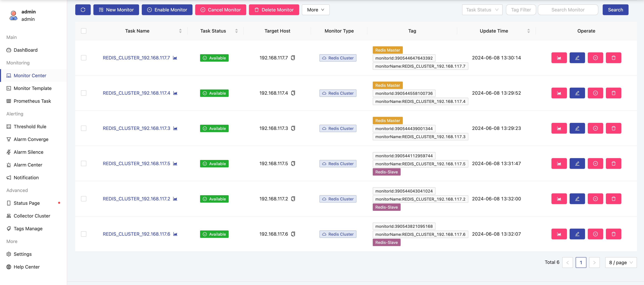Toggle the select-all header checkbox

point(84,31)
